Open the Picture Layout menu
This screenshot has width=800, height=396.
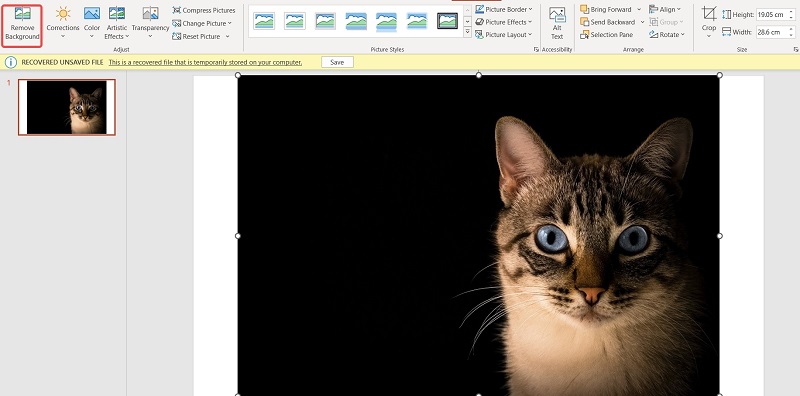504,35
